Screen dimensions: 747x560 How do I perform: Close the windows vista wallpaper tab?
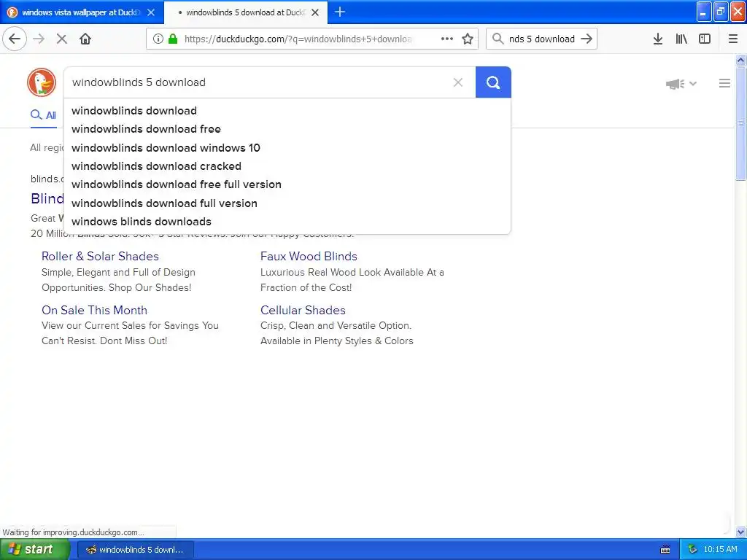pyautogui.click(x=151, y=12)
